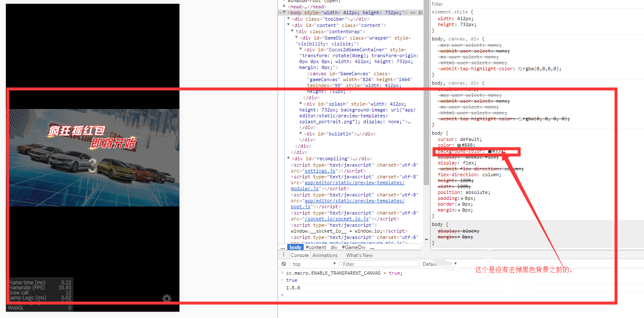The image size is (644, 318).
Task: Open color picker for background-color swatch
Action: [491, 151]
